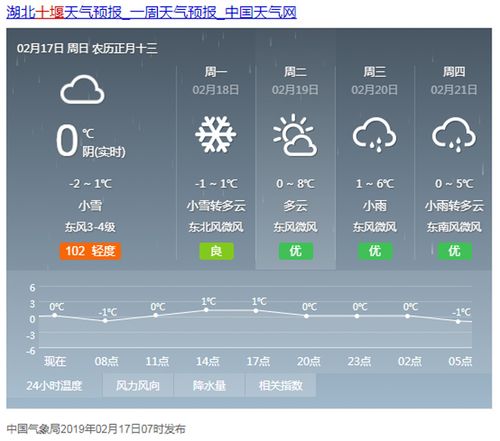Click the orange 102 轻度 air quality badge
Image resolution: width=500 pixels, height=441 pixels.
pyautogui.click(x=90, y=251)
